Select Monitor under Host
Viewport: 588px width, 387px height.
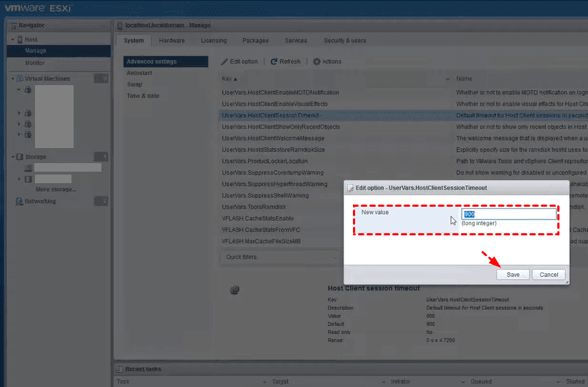tap(59, 63)
